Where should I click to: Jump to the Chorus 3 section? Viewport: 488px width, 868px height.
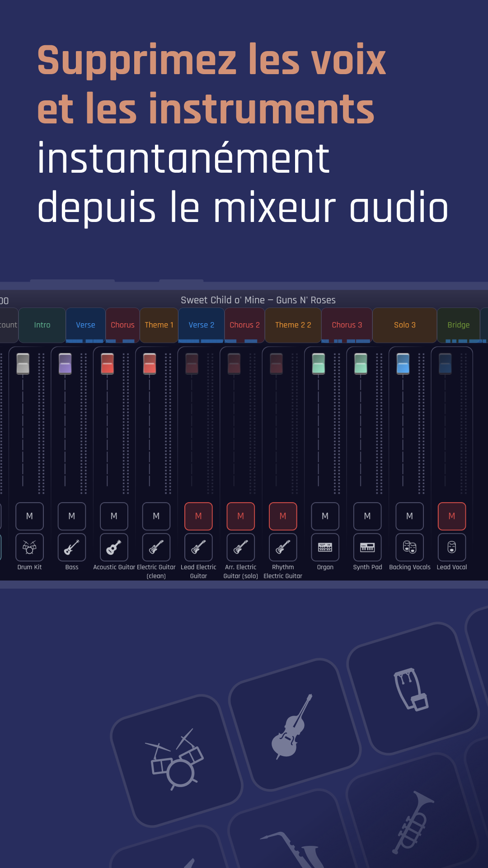347,325
